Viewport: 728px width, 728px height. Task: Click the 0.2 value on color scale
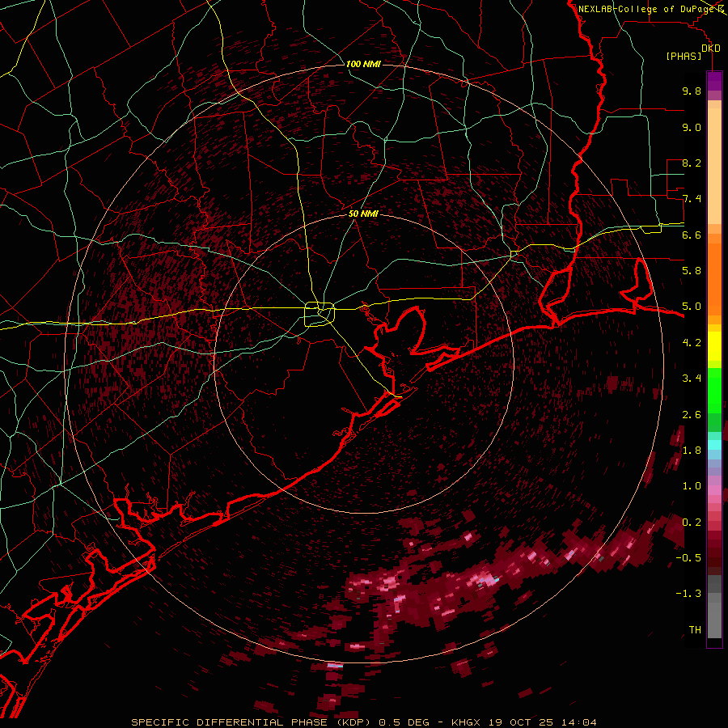(692, 523)
